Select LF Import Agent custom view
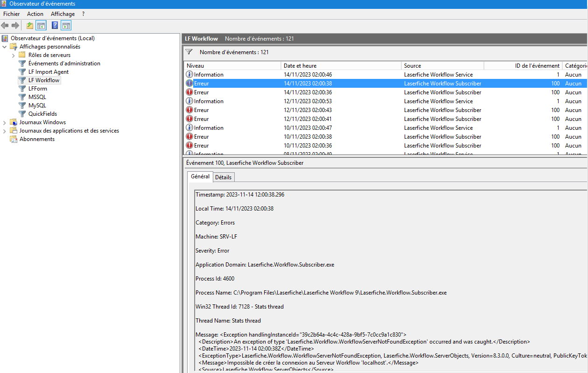This screenshot has height=373, width=588. 49,72
